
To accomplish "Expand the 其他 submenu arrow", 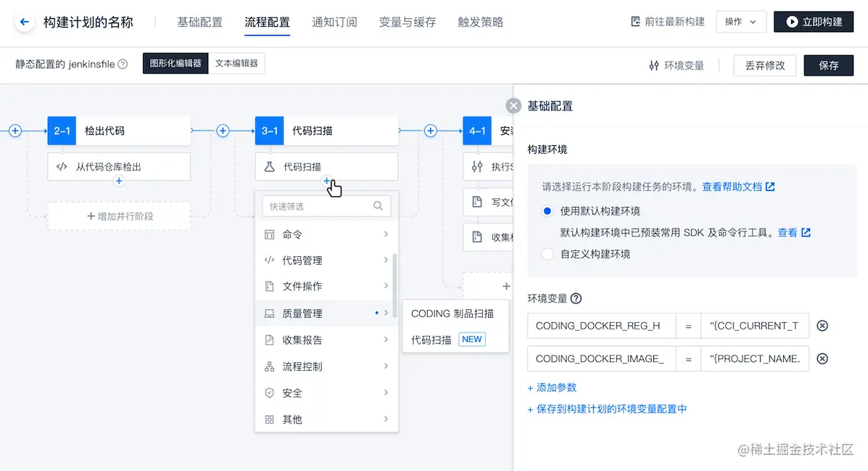I will click(386, 419).
